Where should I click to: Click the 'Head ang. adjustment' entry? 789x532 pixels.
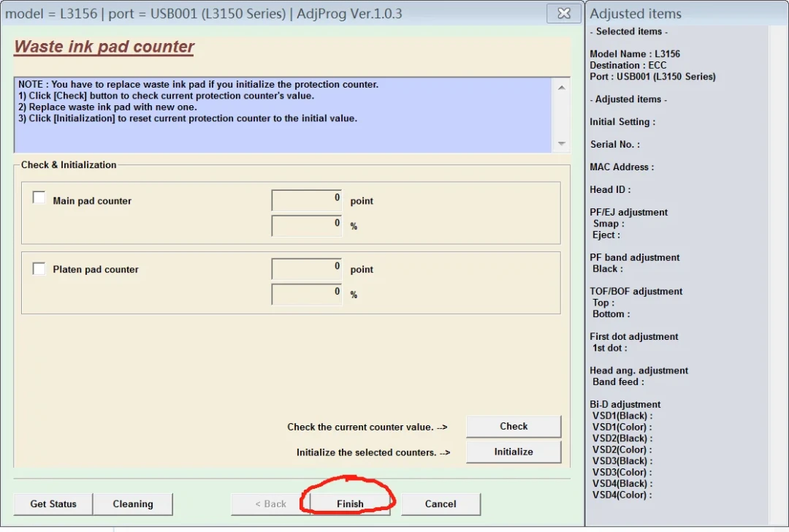639,370
